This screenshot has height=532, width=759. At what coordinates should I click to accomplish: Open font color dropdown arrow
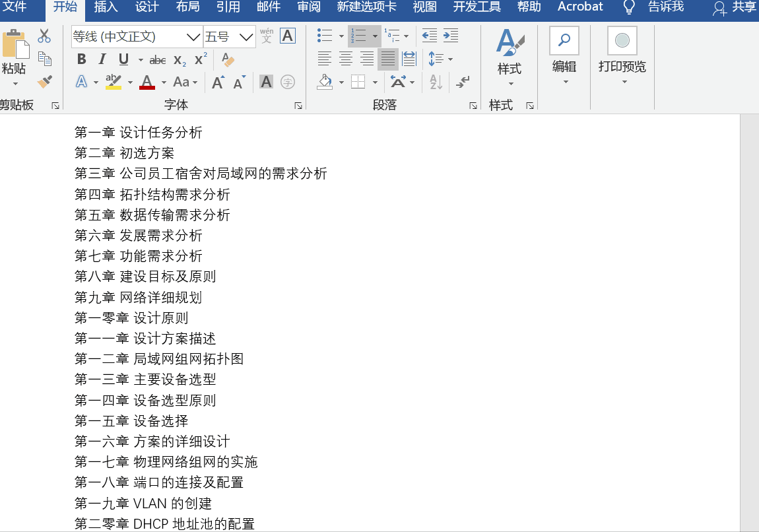164,83
